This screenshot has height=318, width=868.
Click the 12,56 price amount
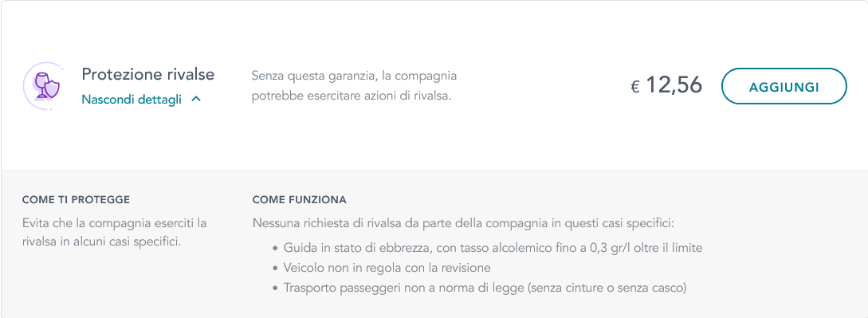pyautogui.click(x=674, y=85)
